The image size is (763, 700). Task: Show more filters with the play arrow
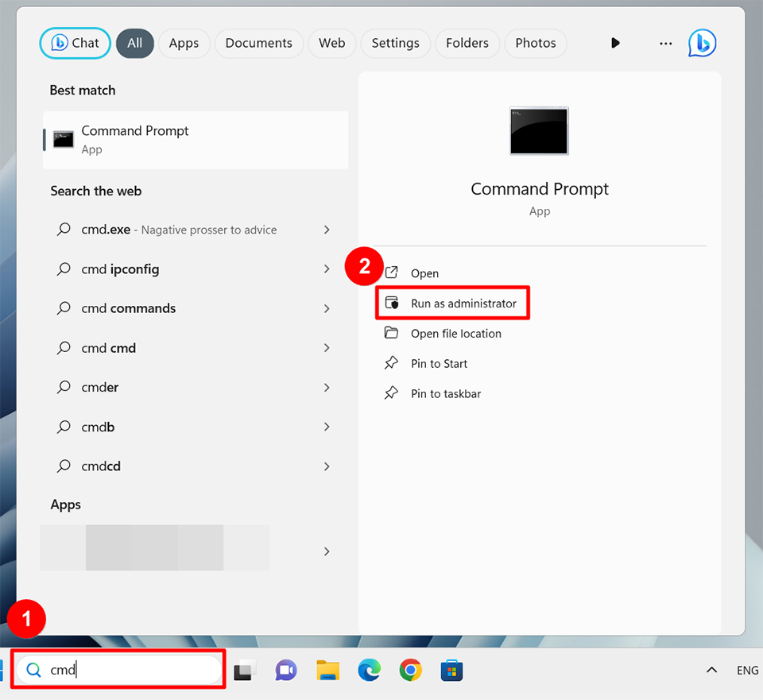(615, 43)
